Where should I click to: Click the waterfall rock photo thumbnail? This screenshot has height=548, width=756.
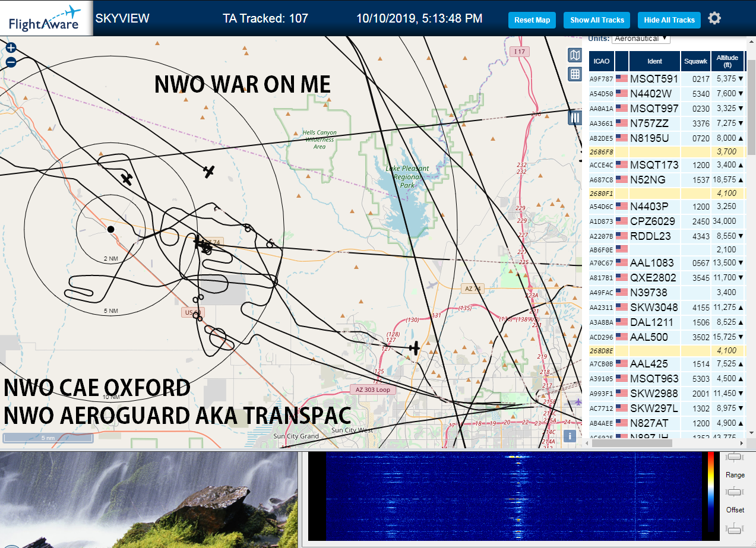[x=148, y=499]
